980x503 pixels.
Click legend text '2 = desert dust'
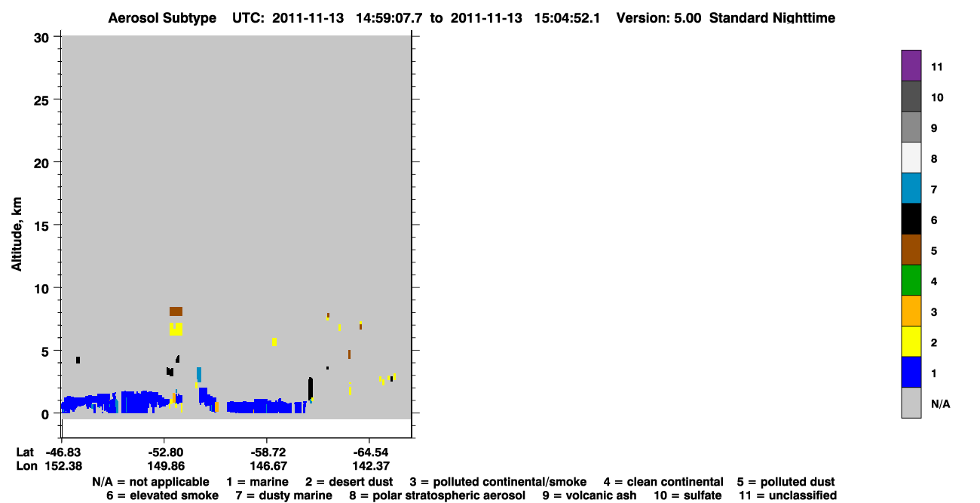tap(348, 482)
